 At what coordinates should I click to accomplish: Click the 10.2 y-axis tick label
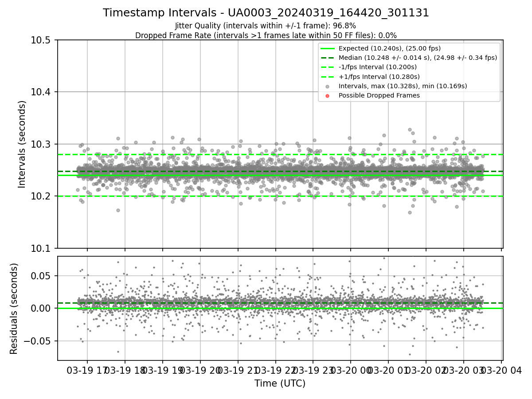pos(42,196)
